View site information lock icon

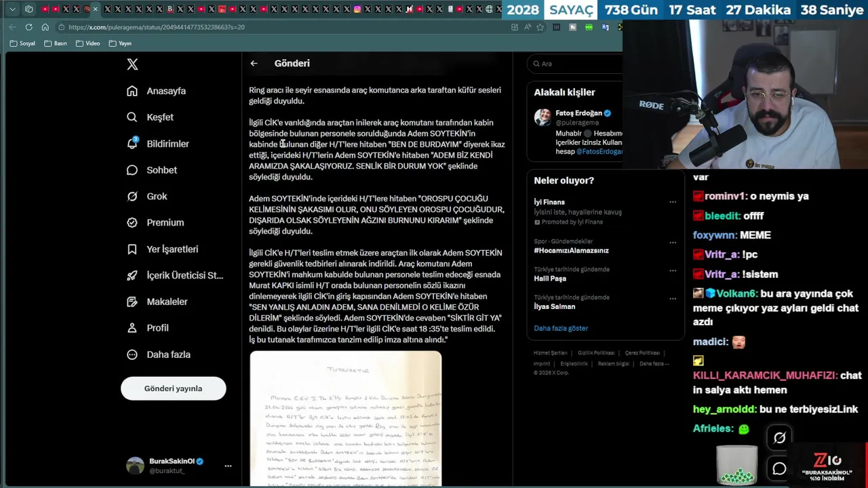coord(61,27)
